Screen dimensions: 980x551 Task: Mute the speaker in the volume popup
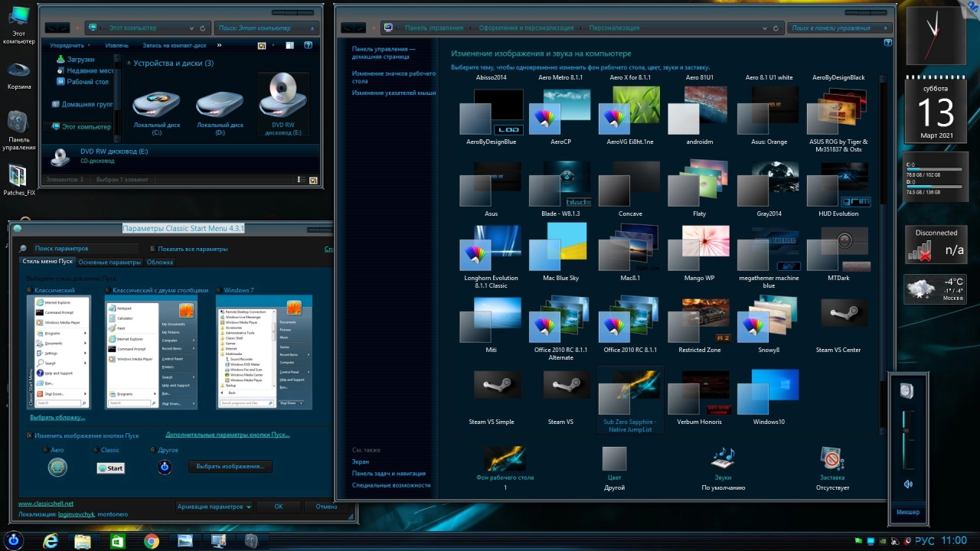pyautogui.click(x=908, y=484)
